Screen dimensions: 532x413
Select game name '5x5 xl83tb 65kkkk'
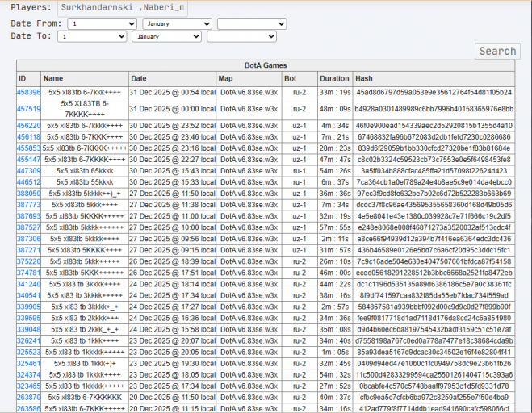coord(85,171)
